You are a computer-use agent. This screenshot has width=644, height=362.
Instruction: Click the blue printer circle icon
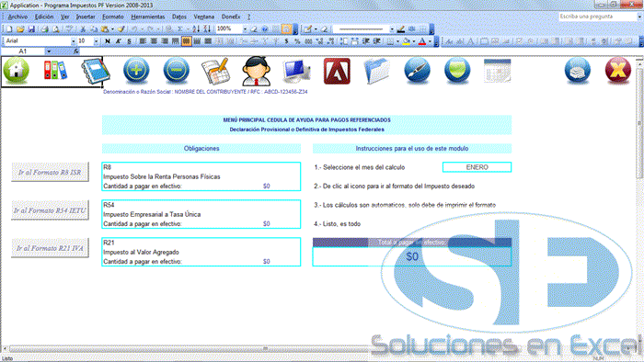tap(578, 71)
